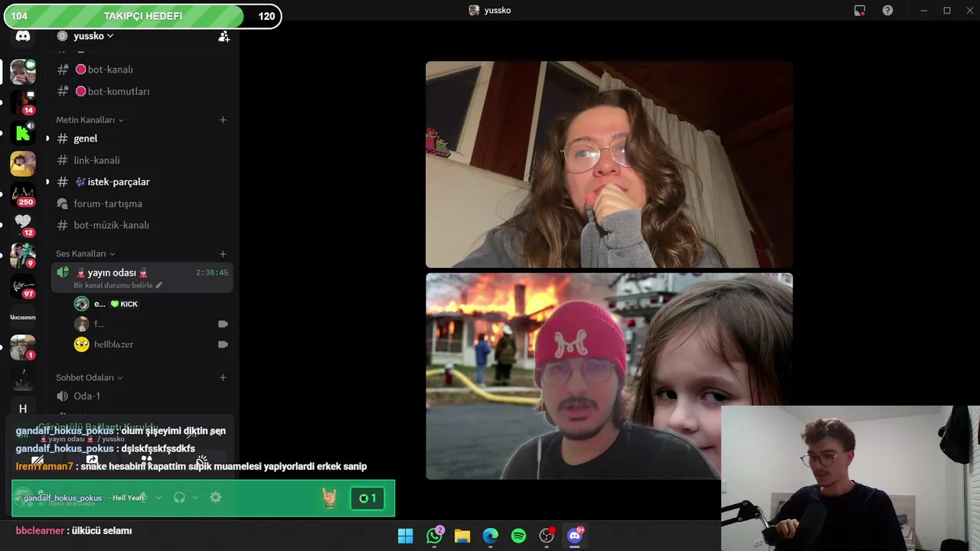Open File Explorer from the taskbar
The width and height of the screenshot is (980, 551).
462,536
